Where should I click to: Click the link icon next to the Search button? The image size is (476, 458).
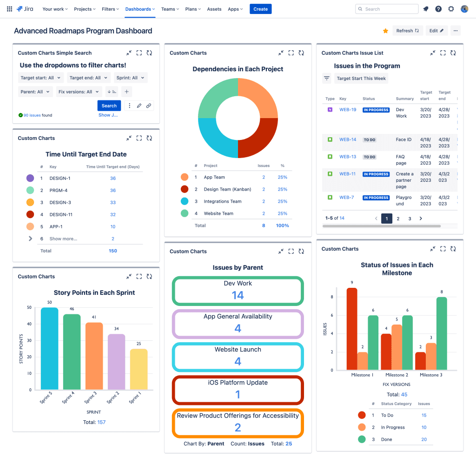[x=149, y=106]
